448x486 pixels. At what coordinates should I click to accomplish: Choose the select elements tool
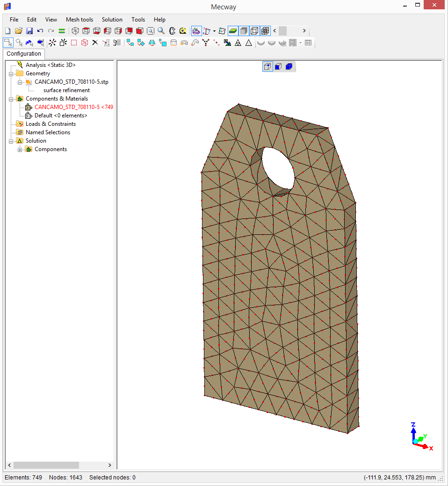pyautogui.click(x=40, y=43)
